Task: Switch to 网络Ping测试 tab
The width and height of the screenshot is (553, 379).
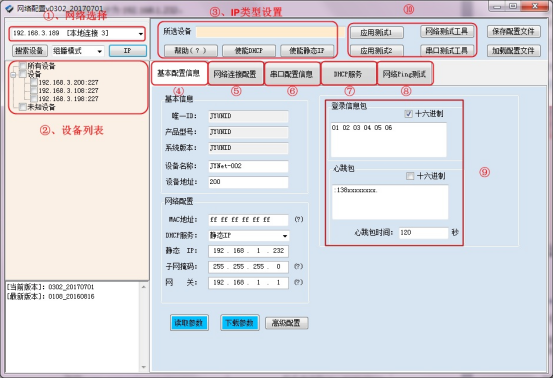Action: click(x=405, y=74)
